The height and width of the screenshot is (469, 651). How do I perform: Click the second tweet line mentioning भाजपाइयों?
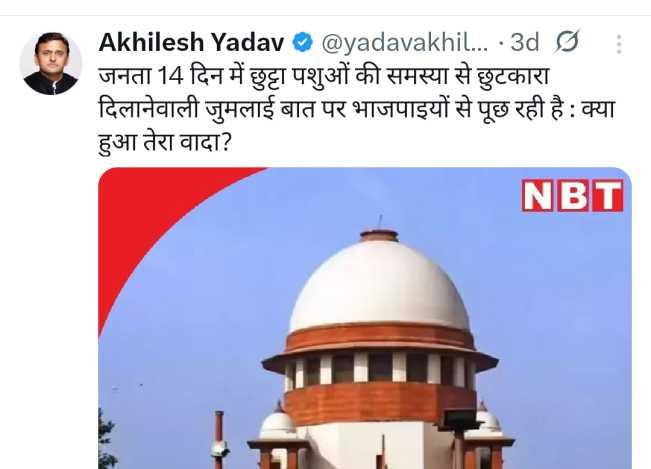(x=356, y=110)
